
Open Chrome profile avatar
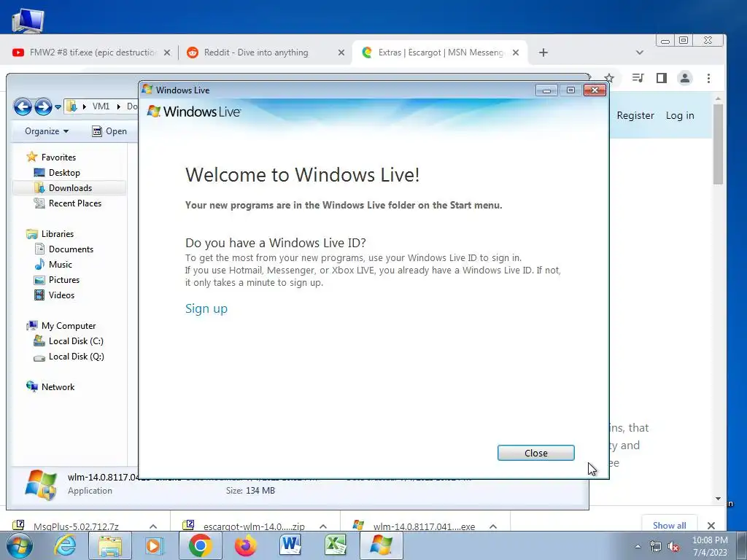pos(685,77)
